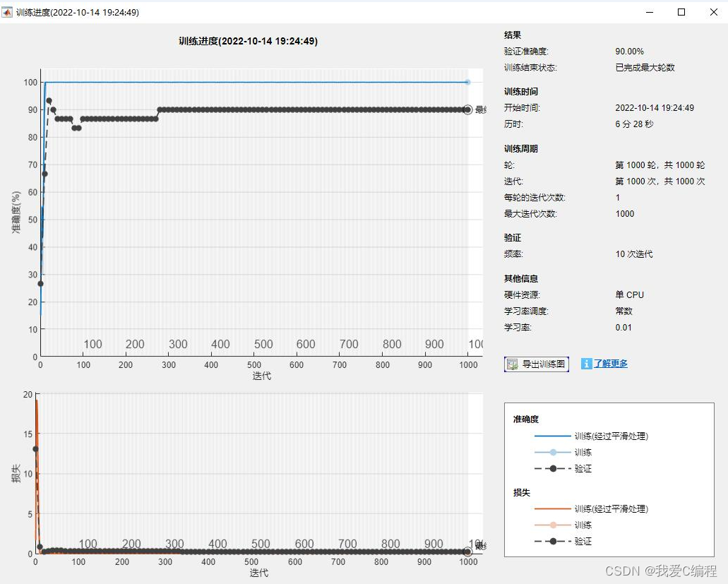Click the light orange 训练 marker in 损失 legend
The width and height of the screenshot is (728, 584).
554,525
